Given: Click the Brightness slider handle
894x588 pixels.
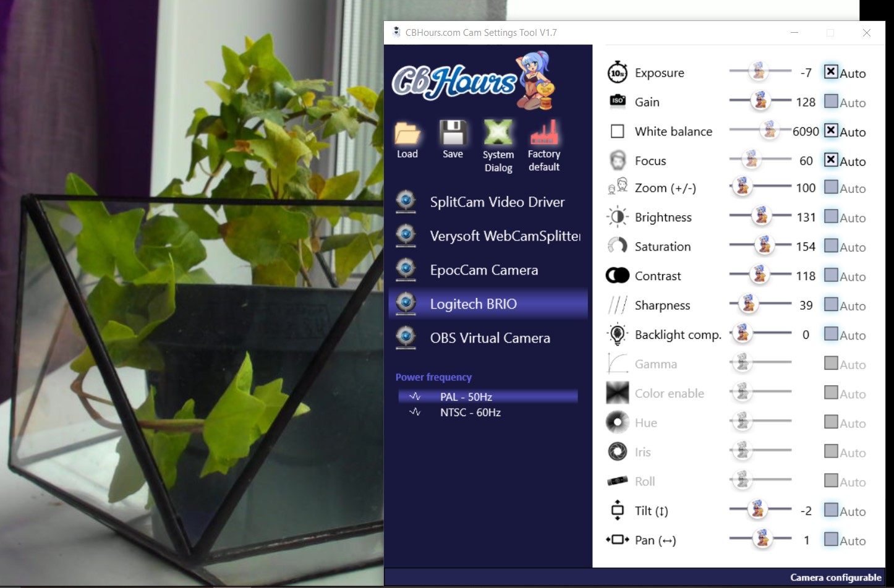Looking at the screenshot, I should click(761, 216).
